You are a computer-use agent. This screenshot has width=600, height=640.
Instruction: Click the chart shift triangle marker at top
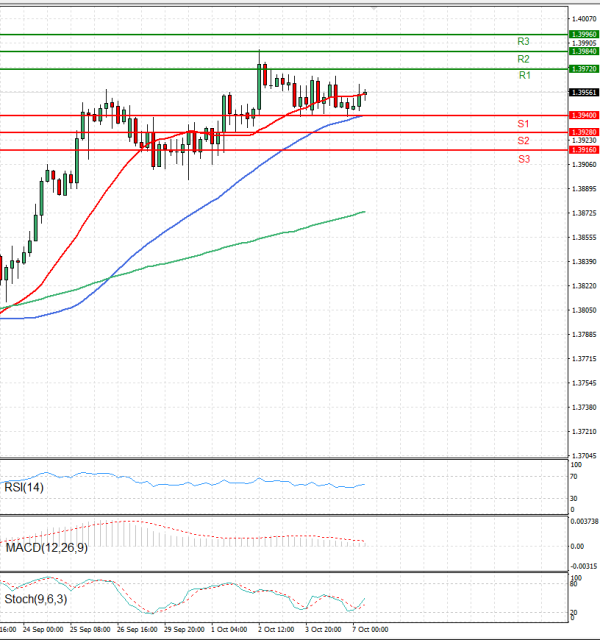click(375, 10)
